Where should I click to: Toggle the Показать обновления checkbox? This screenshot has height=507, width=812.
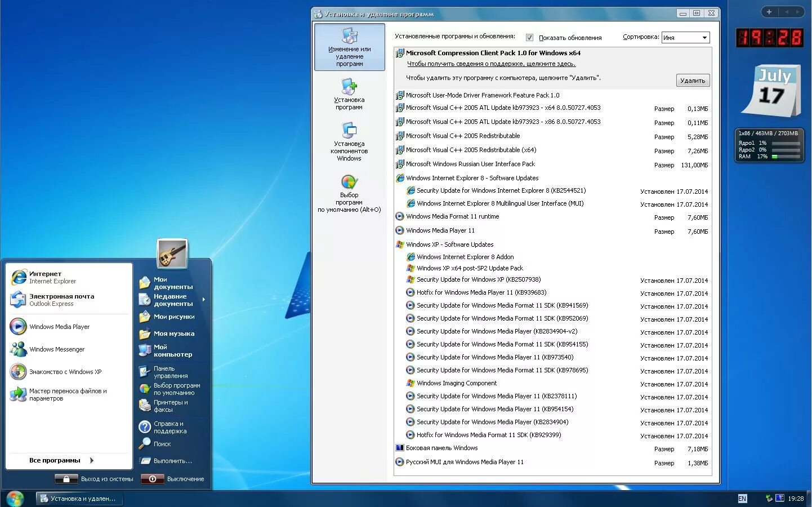pos(529,38)
